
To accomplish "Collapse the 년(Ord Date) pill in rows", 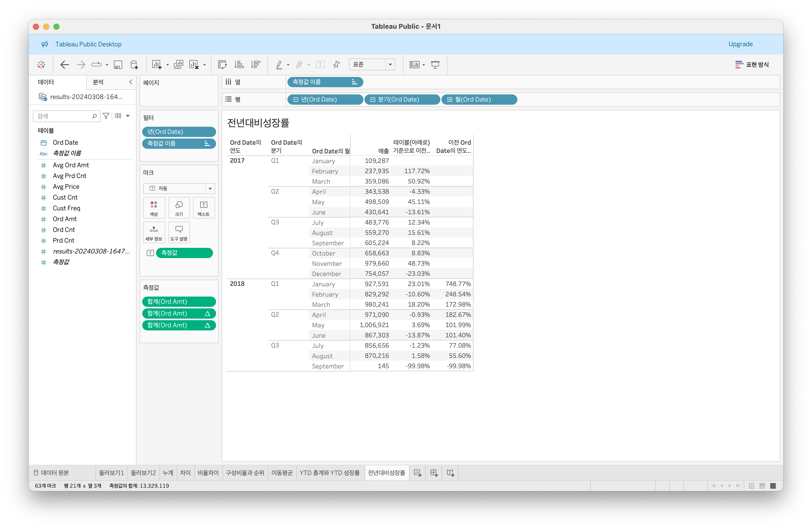I will coord(296,100).
